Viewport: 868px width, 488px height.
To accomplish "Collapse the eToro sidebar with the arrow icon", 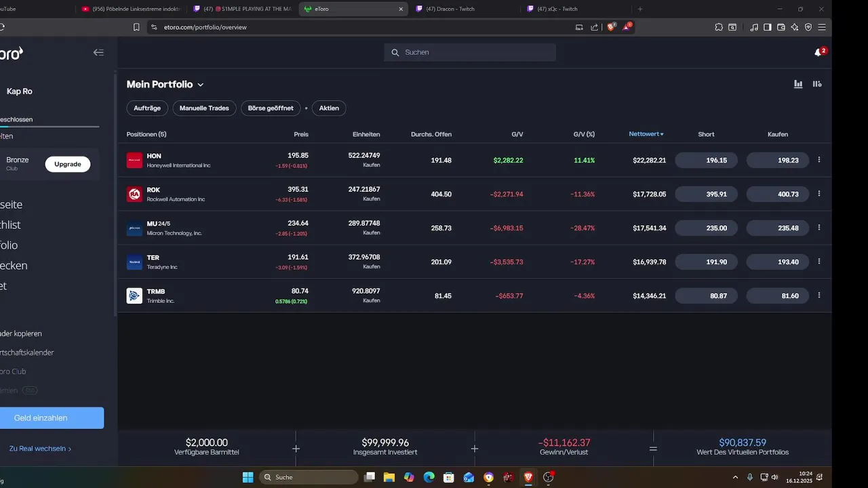I will 98,52.
